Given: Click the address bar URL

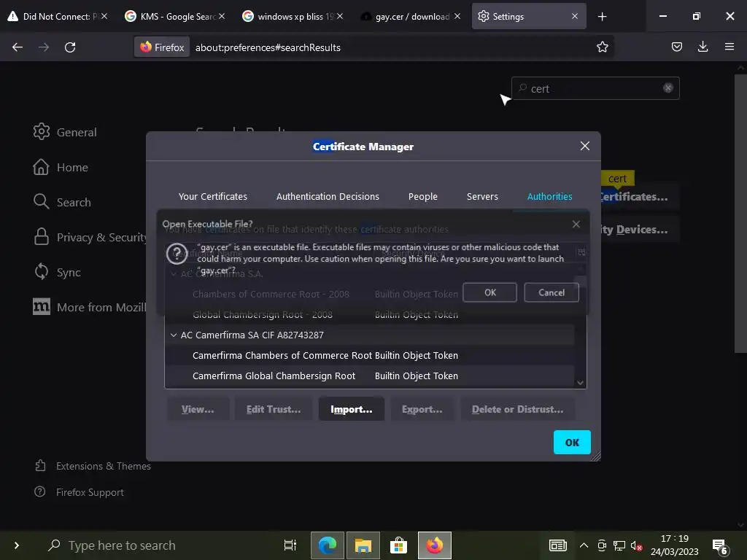Looking at the screenshot, I should [x=268, y=47].
